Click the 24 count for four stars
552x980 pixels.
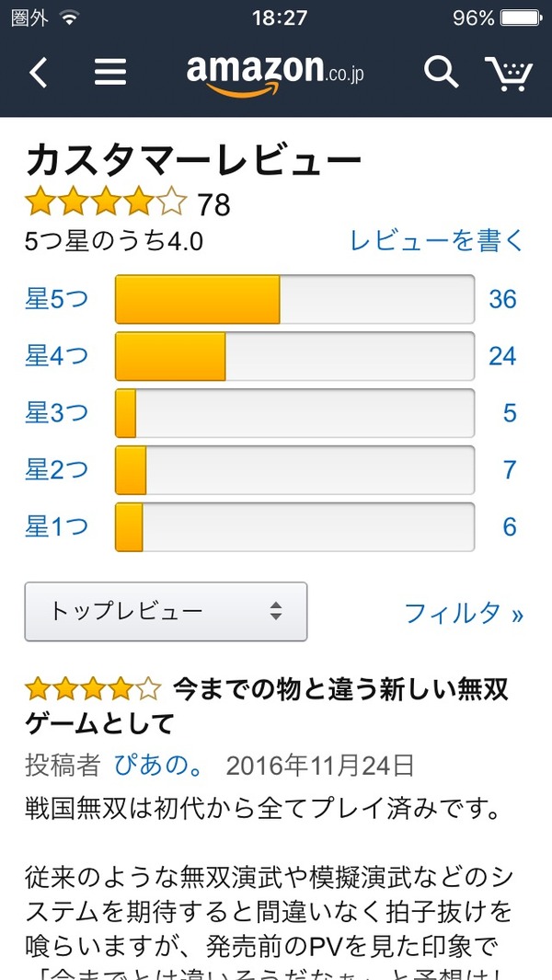tap(502, 355)
